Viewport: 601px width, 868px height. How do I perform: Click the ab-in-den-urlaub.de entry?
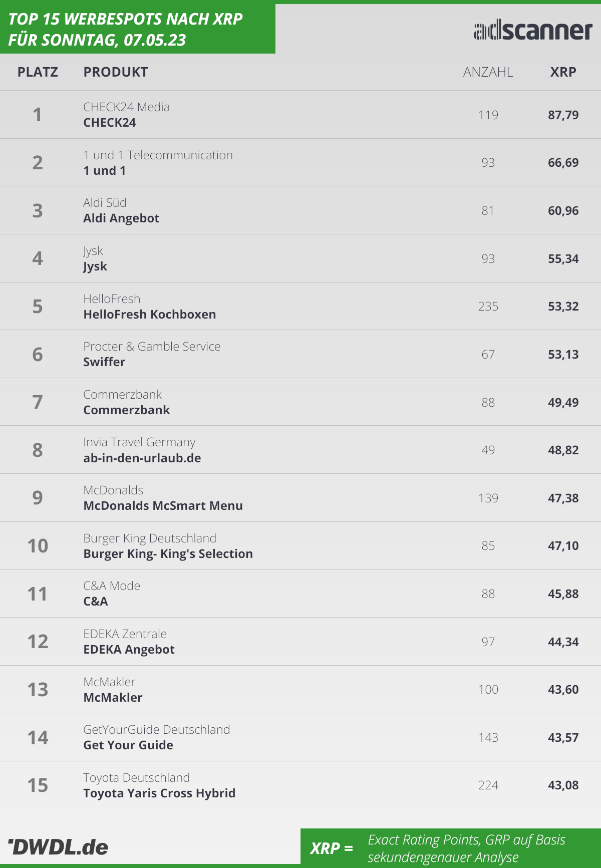click(x=142, y=458)
